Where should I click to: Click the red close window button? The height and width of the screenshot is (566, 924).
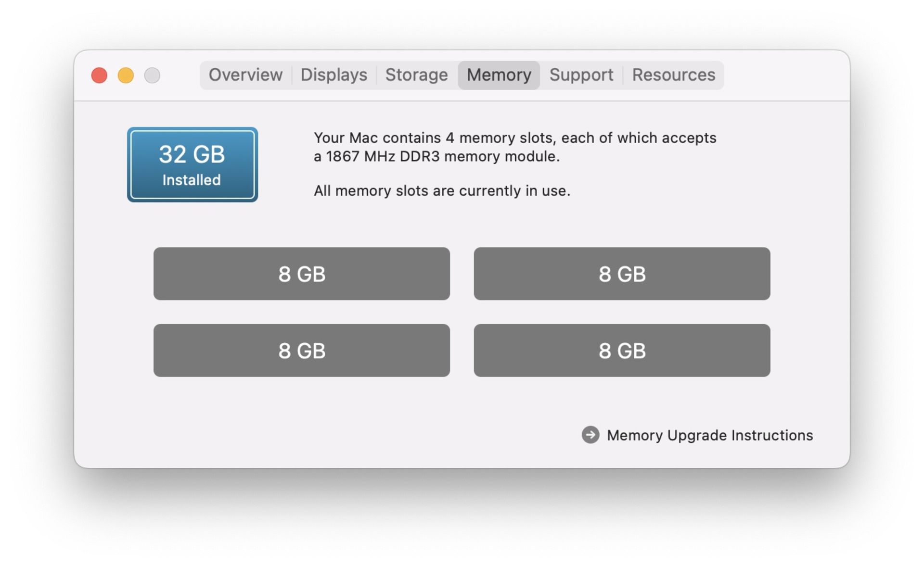[100, 74]
